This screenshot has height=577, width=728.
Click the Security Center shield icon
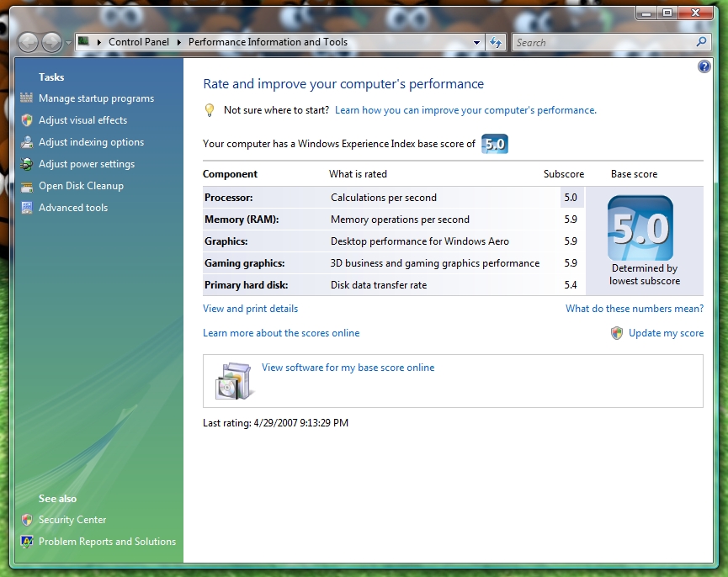pyautogui.click(x=26, y=520)
